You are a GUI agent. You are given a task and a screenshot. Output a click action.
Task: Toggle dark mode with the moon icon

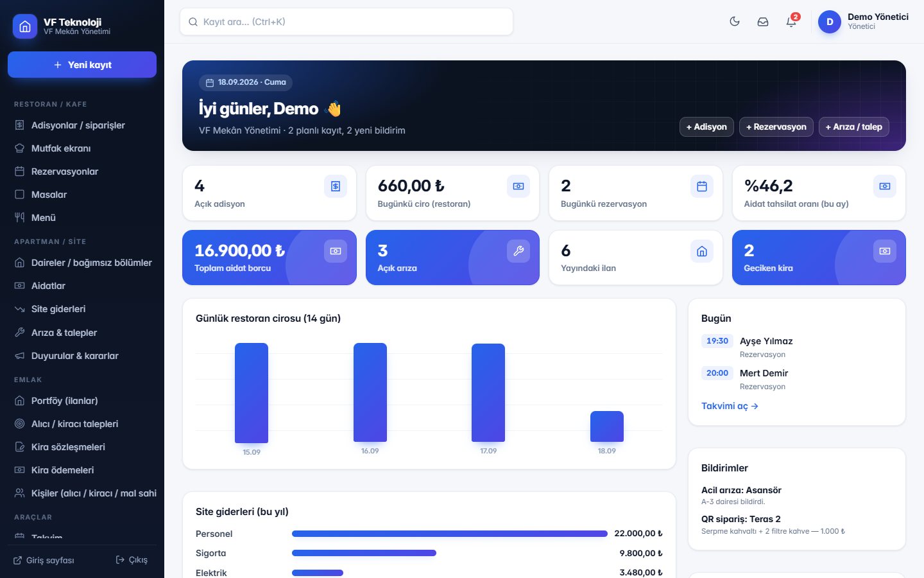click(x=735, y=21)
